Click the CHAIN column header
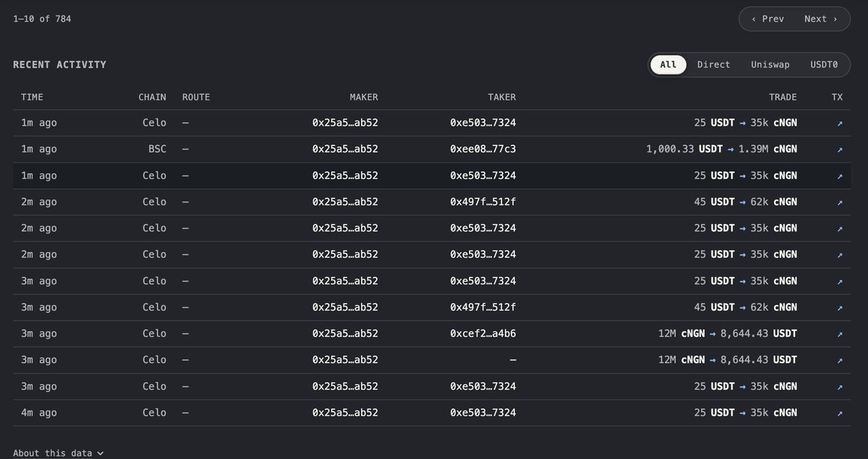Viewport: 868px width, 459px height. pos(152,97)
